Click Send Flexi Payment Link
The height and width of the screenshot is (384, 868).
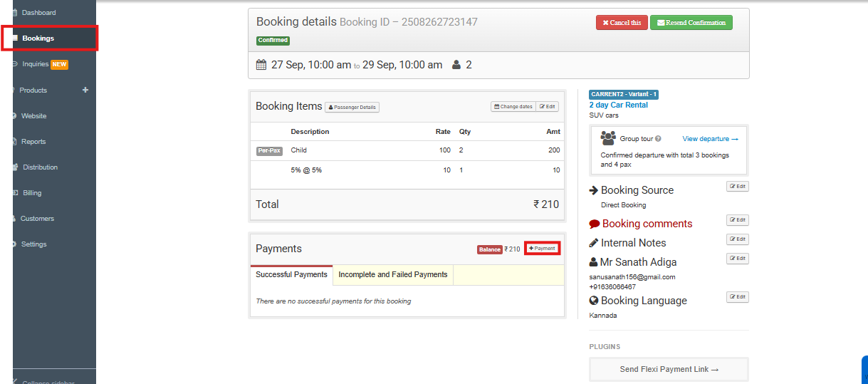(x=669, y=370)
